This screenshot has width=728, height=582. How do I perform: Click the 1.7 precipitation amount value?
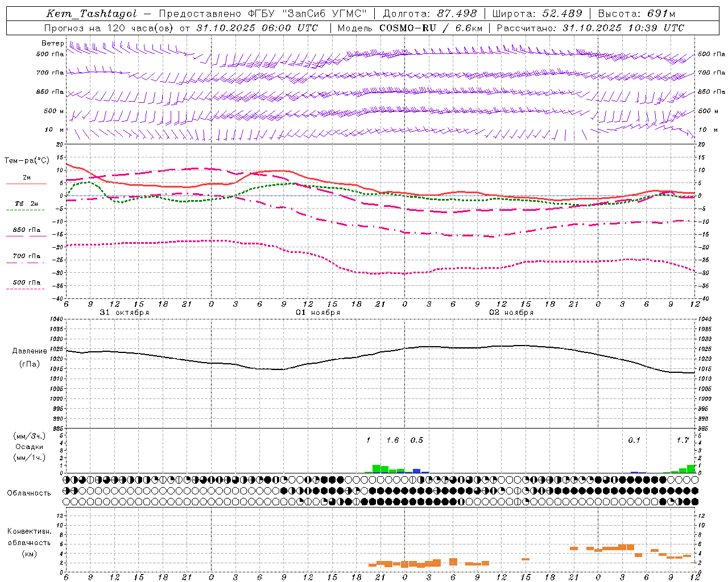pos(682,440)
